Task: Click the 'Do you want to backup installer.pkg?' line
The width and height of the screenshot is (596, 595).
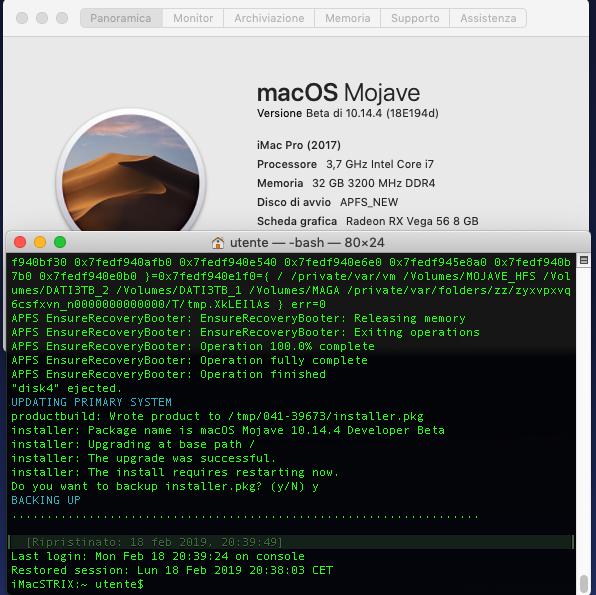Action: tap(165, 486)
